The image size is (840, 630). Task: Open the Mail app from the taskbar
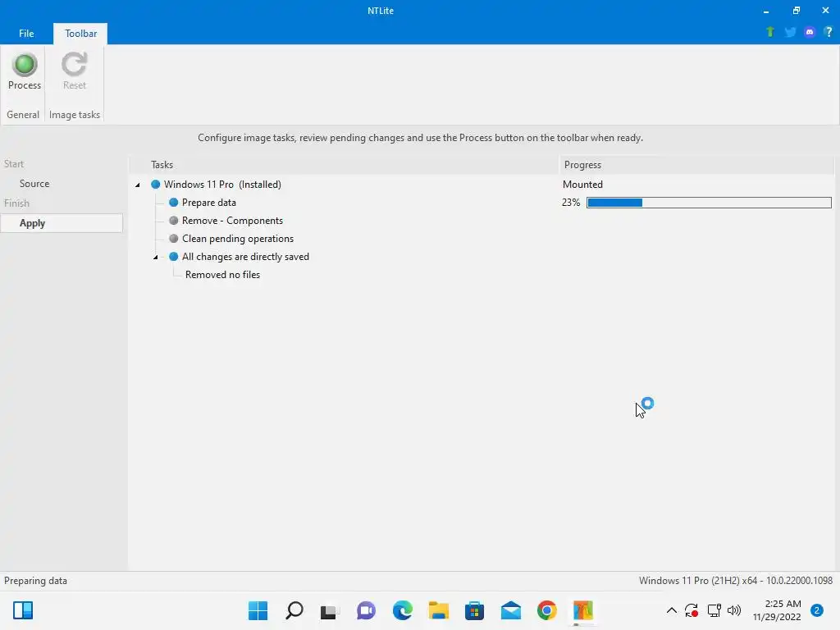tap(511, 610)
